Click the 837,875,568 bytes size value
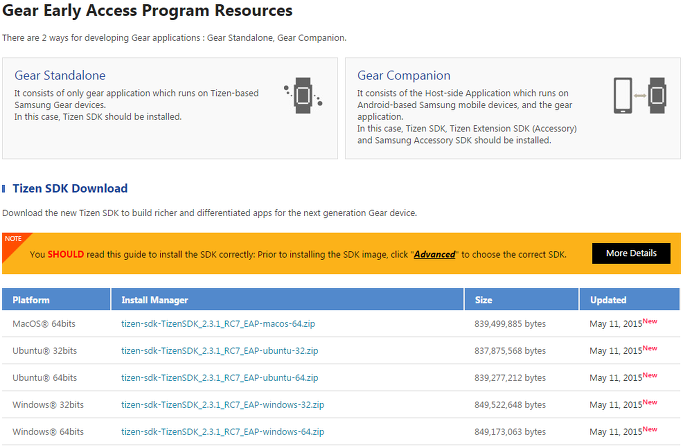Viewport: 683px width, 448px height. (510, 351)
